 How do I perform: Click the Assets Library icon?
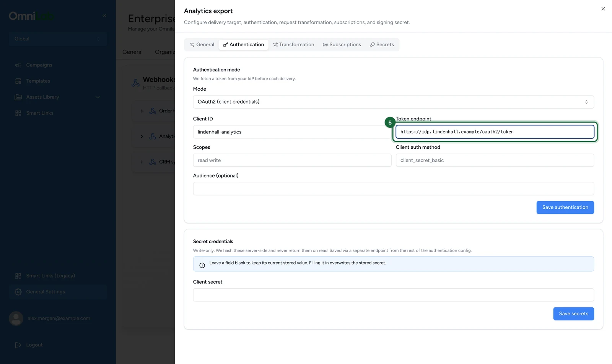pos(18,97)
